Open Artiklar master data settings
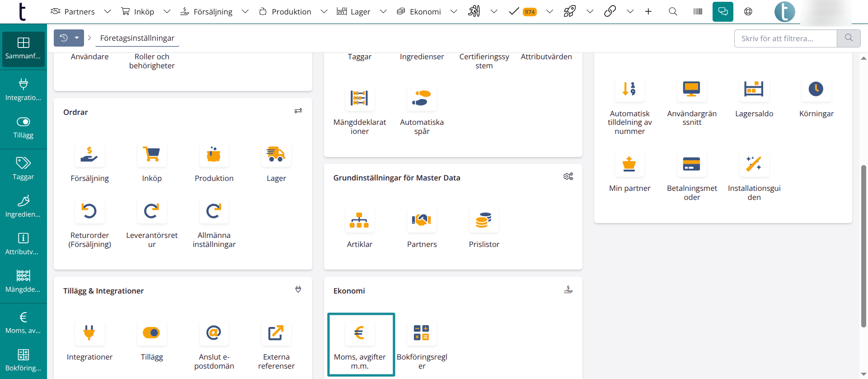 [359, 221]
